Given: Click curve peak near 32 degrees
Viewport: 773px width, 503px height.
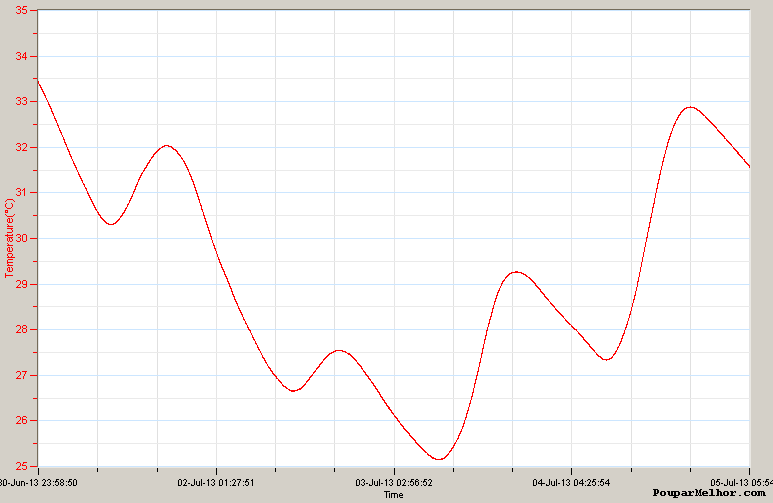Looking at the screenshot, I should click(167, 145).
